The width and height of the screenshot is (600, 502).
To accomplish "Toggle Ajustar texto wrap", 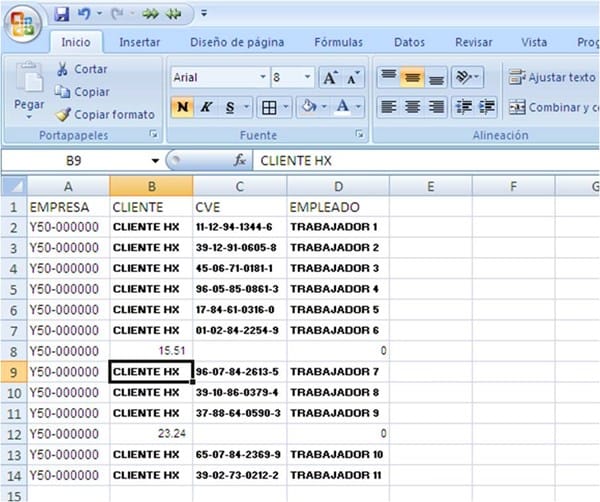I will (552, 77).
